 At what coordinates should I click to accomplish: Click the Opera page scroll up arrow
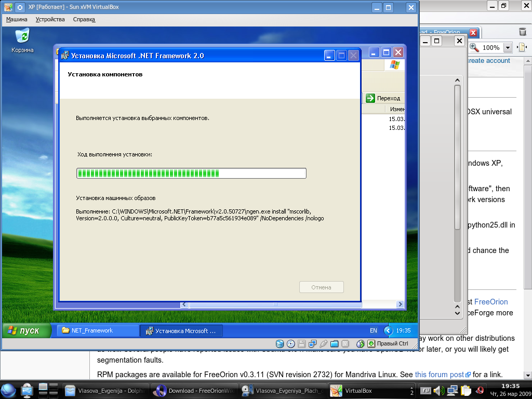[528, 61]
